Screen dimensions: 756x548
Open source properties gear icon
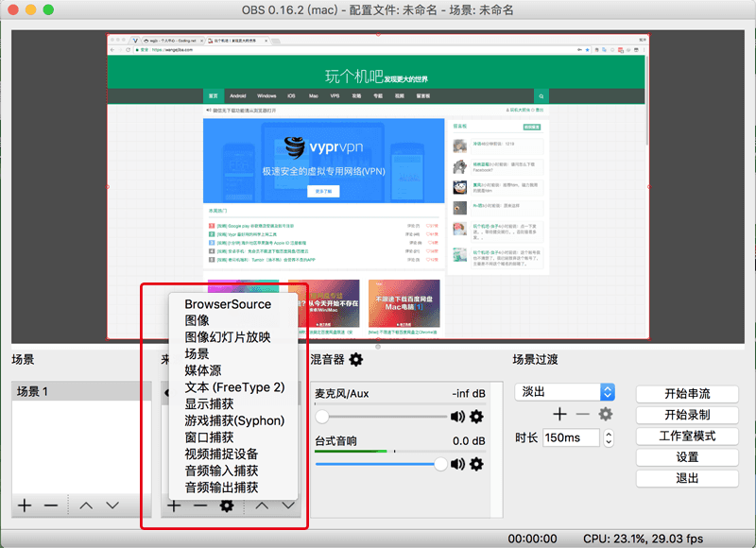(x=227, y=505)
